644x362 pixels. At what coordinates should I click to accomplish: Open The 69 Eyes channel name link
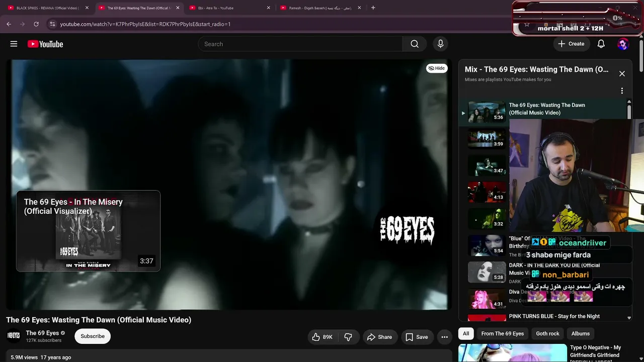tap(42, 333)
